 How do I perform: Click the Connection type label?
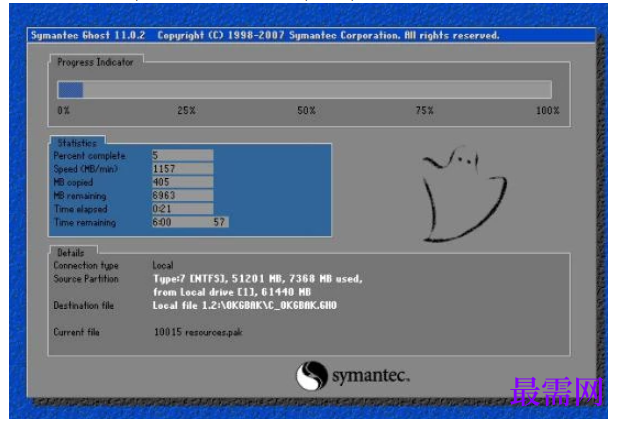pyautogui.click(x=86, y=265)
